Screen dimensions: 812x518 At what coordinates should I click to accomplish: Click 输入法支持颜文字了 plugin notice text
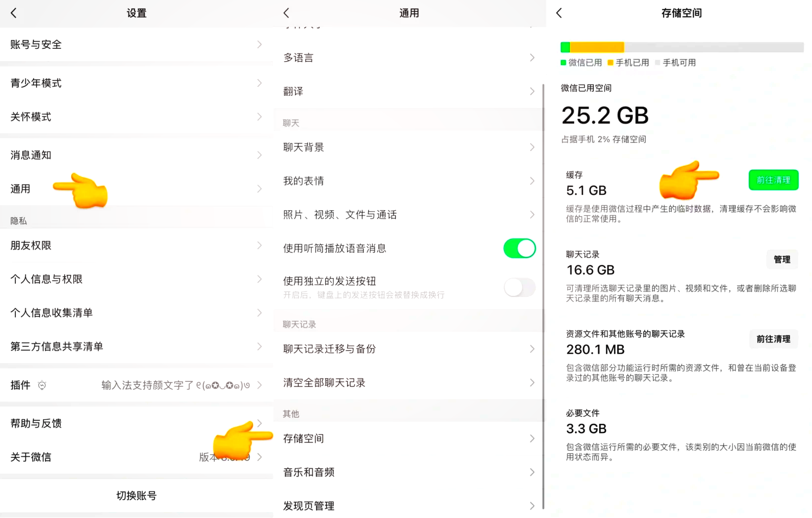(x=176, y=385)
